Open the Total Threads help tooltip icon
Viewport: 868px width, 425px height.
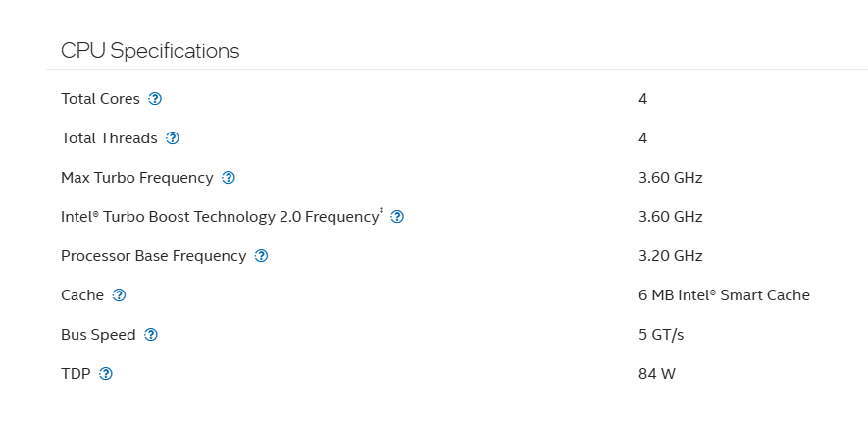[x=173, y=138]
